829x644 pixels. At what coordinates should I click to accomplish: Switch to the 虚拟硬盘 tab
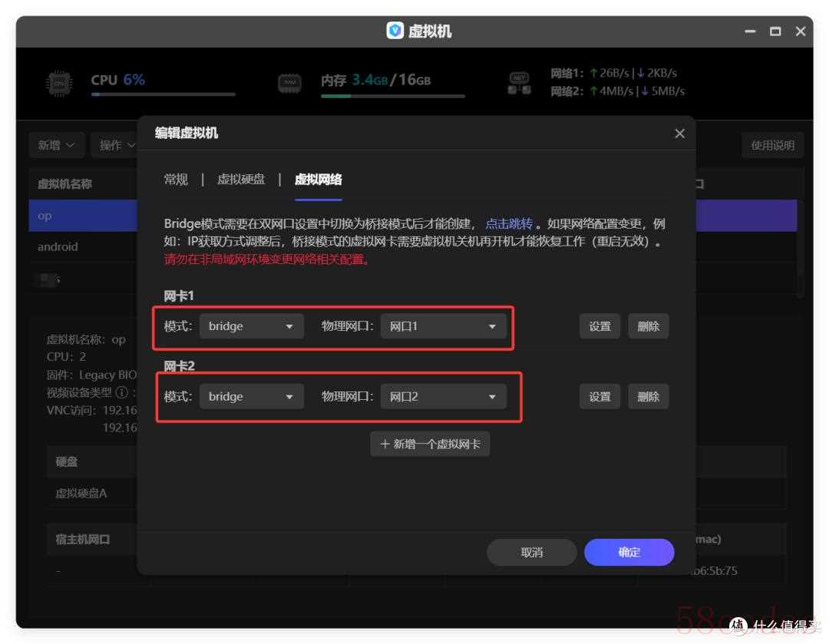[241, 180]
